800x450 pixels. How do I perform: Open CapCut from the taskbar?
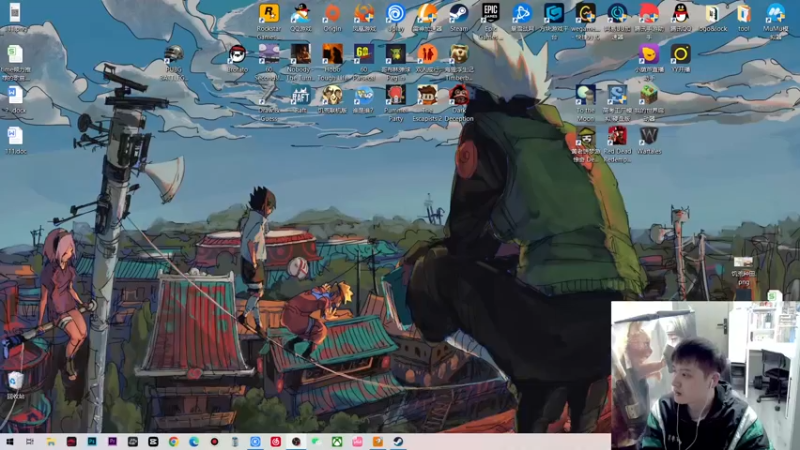click(x=153, y=442)
